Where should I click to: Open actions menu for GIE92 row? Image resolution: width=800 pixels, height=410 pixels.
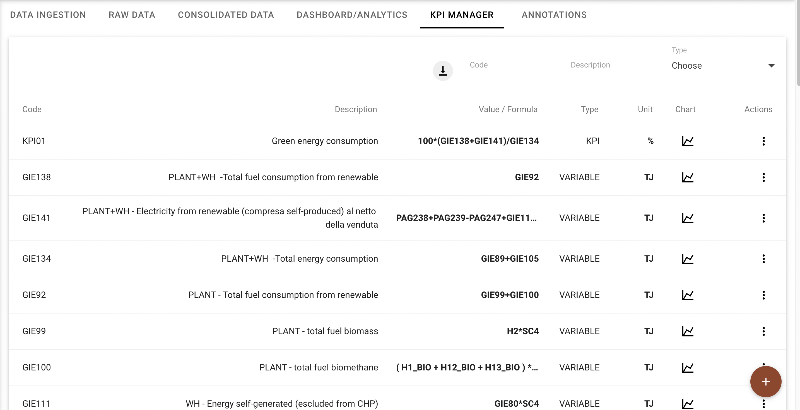[763, 295]
